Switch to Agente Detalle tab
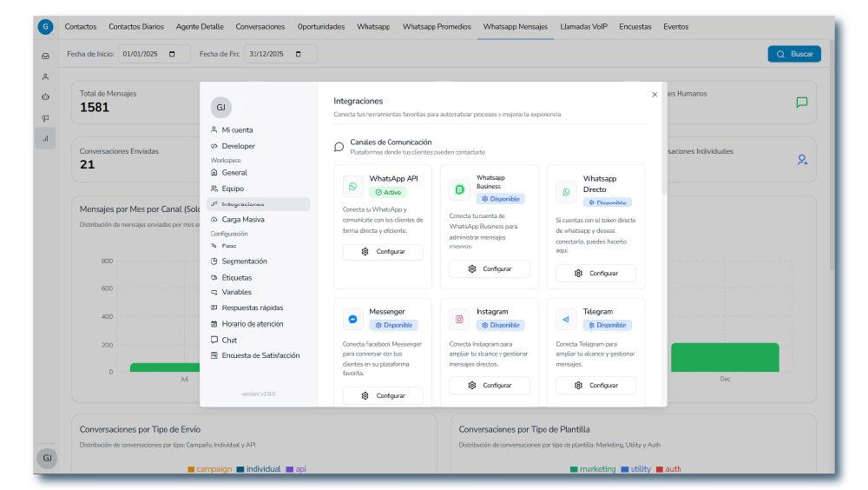Image resolution: width=868 pixels, height=490 pixels. coord(200,27)
